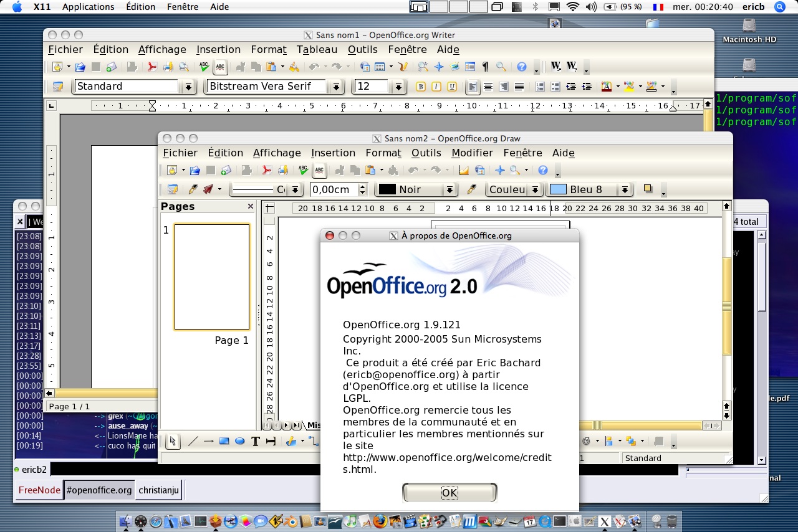Screen dimensions: 798x532
Task: Select the Page 1 thumbnail in Pages panel
Action: (212, 277)
